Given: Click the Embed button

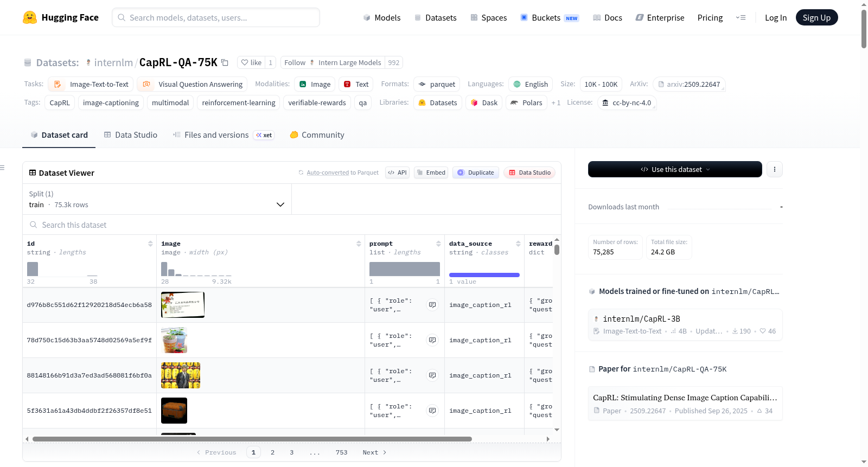Looking at the screenshot, I should (431, 172).
